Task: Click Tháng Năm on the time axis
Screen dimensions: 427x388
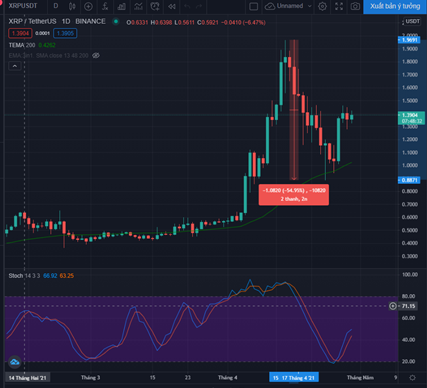Action: (360, 378)
